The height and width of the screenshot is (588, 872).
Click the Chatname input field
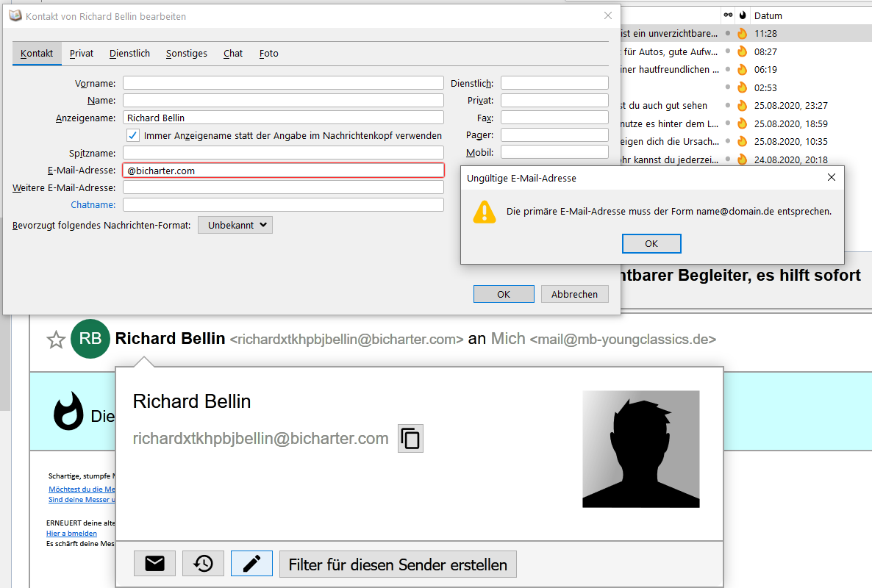pos(283,204)
